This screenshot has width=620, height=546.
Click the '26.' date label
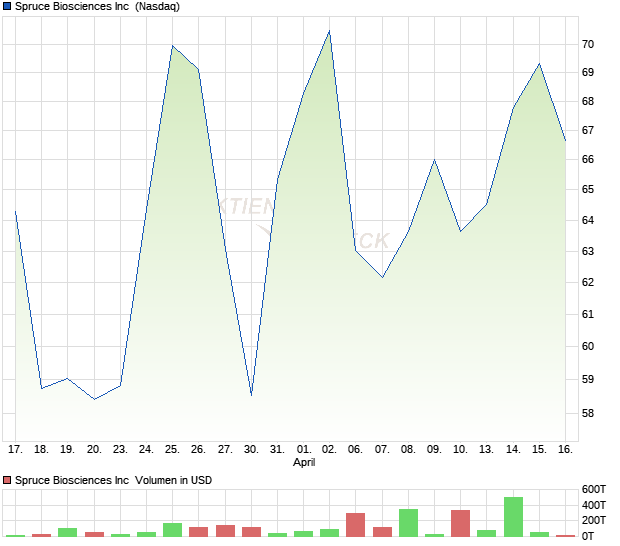click(x=198, y=450)
